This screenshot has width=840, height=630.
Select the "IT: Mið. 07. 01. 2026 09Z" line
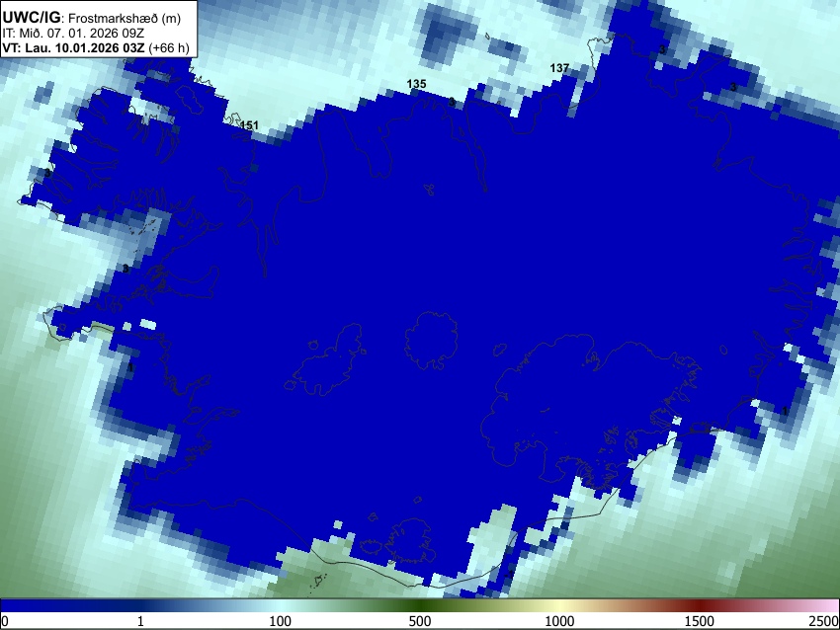click(x=73, y=34)
